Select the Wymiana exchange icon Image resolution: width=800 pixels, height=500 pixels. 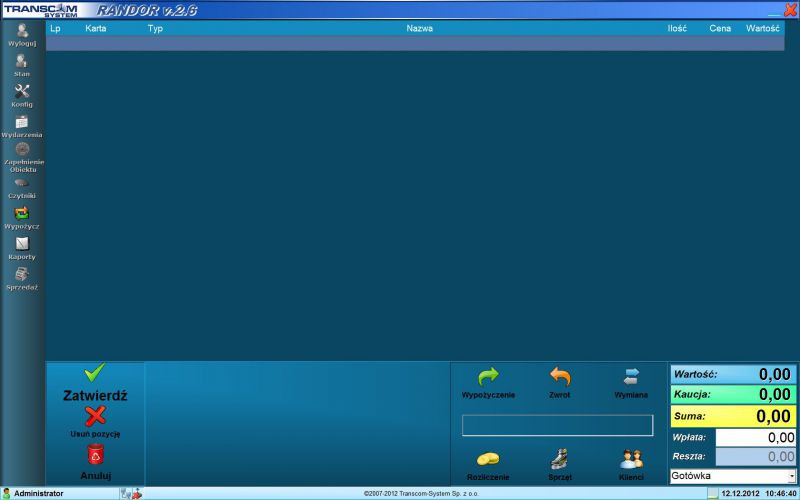(631, 377)
